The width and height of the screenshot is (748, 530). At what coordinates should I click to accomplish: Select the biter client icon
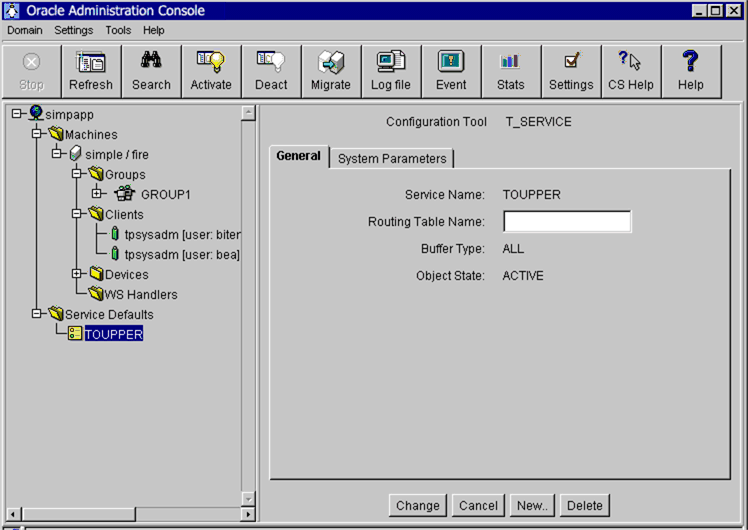pyautogui.click(x=115, y=234)
